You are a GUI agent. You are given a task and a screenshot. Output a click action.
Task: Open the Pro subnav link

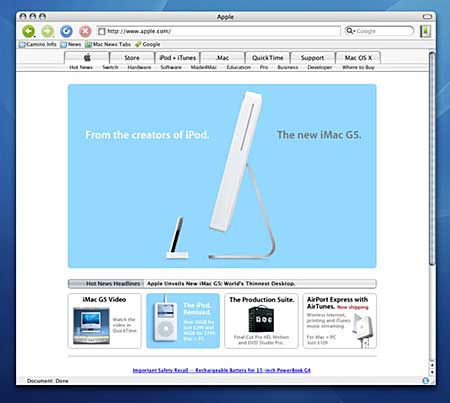pos(264,67)
